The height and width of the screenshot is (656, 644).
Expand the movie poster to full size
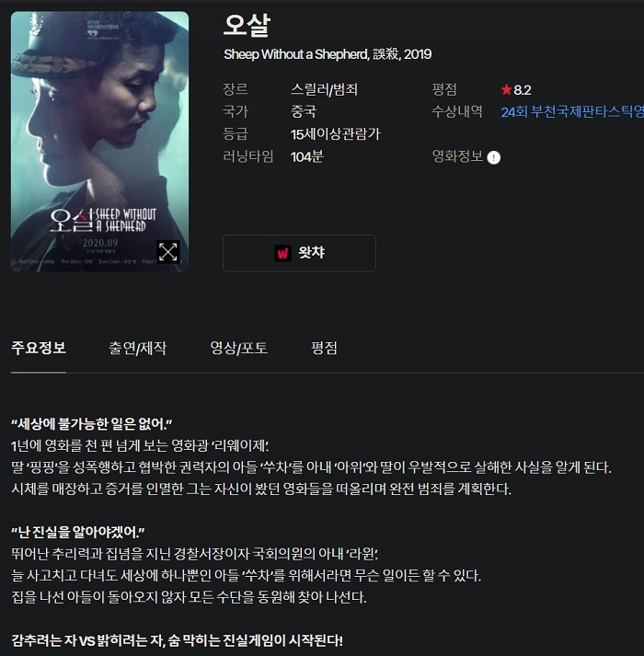pos(167,251)
